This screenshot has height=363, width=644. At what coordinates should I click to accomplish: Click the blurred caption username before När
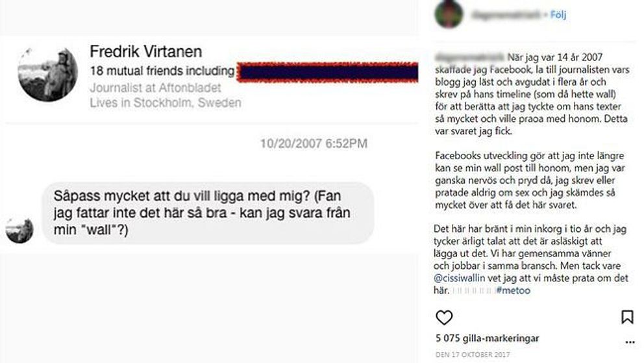(x=469, y=57)
